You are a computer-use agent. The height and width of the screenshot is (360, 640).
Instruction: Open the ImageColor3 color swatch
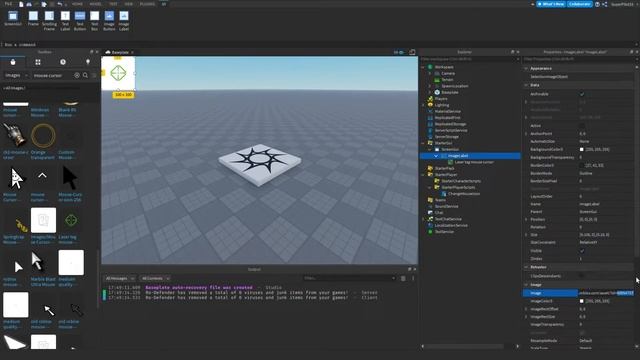click(x=582, y=301)
